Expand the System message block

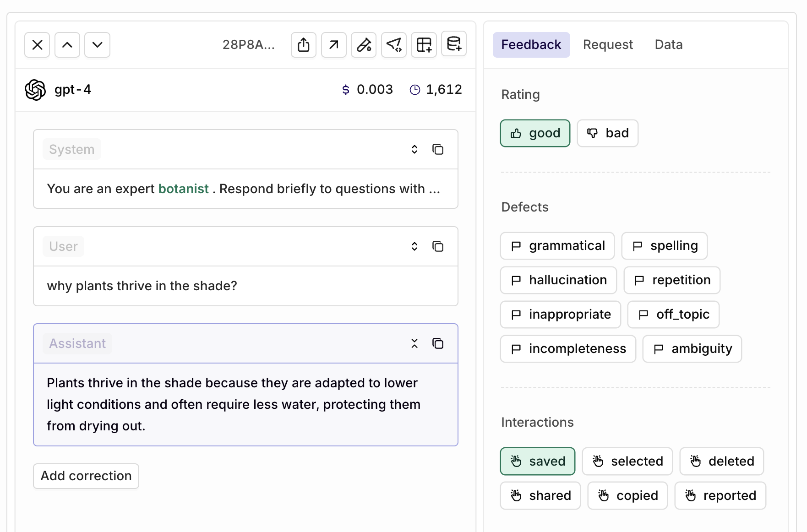coord(414,149)
